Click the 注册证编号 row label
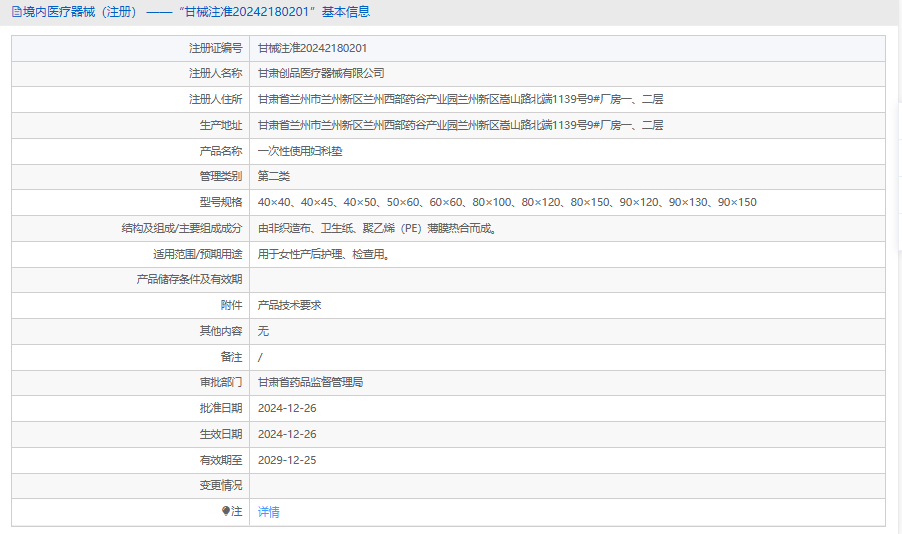 (216, 48)
